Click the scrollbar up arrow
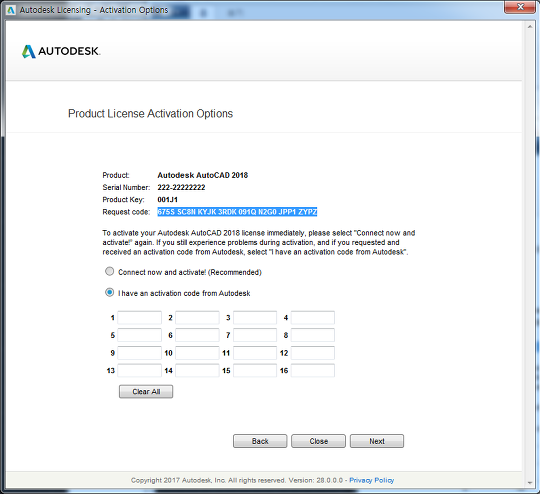Image resolution: width=540 pixels, height=494 pixels. tap(530, 27)
